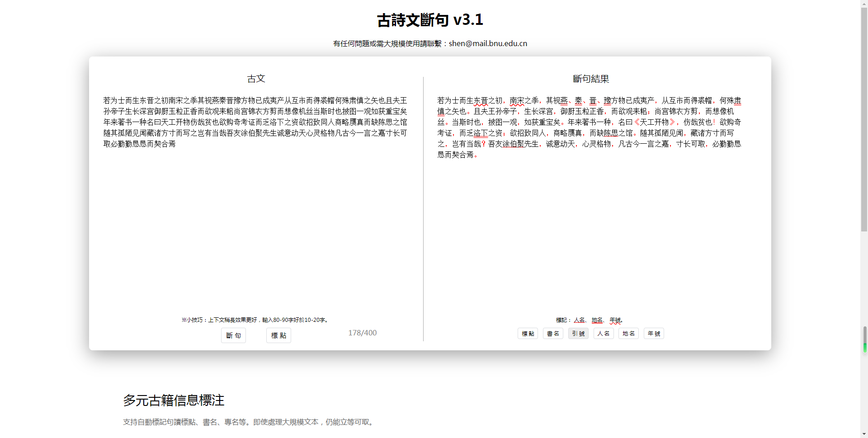Image resolution: width=868 pixels, height=438 pixels.
Task: Click the underlined name 涂伯聚 in results
Action: (513, 144)
